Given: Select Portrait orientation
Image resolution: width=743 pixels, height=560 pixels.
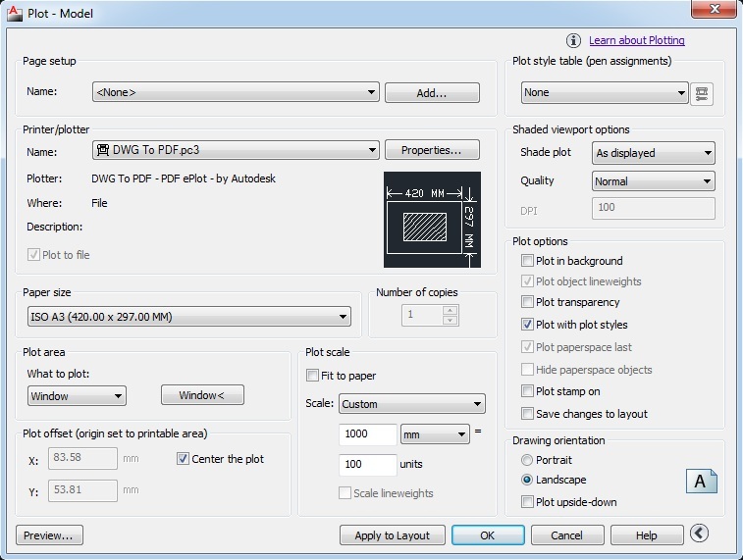Looking at the screenshot, I should point(526,460).
